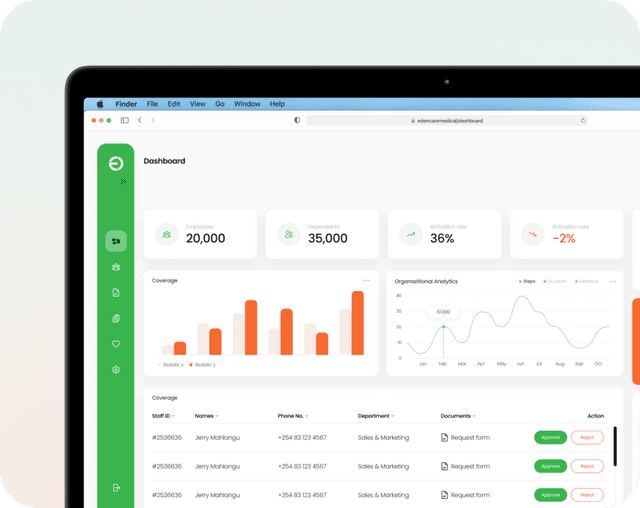Click the browser address bar URL
This screenshot has height=508, width=640.
[x=447, y=120]
